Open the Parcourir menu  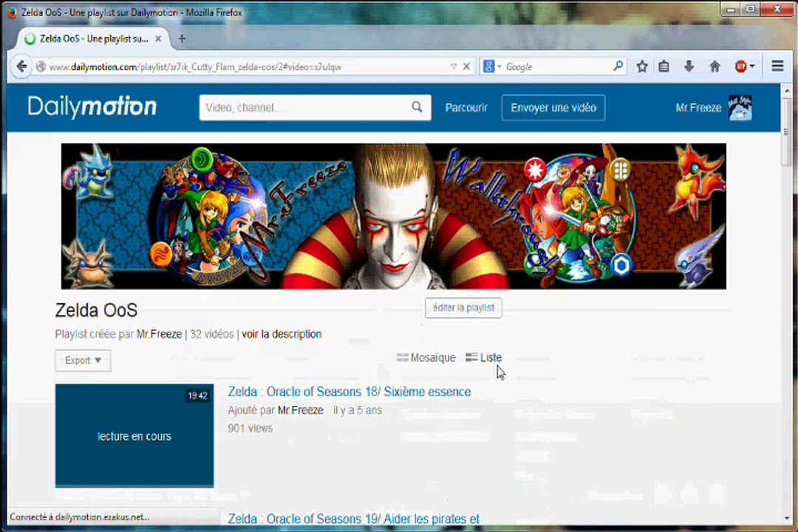click(466, 108)
